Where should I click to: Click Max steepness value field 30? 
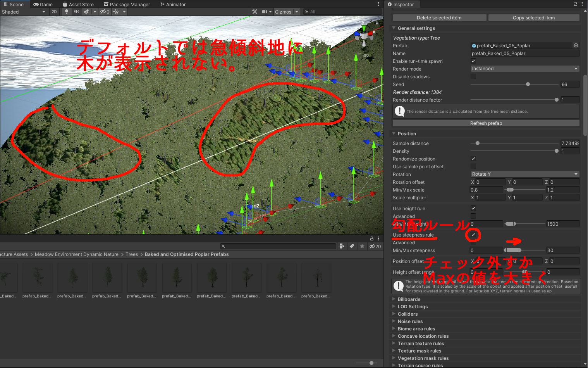click(x=562, y=251)
